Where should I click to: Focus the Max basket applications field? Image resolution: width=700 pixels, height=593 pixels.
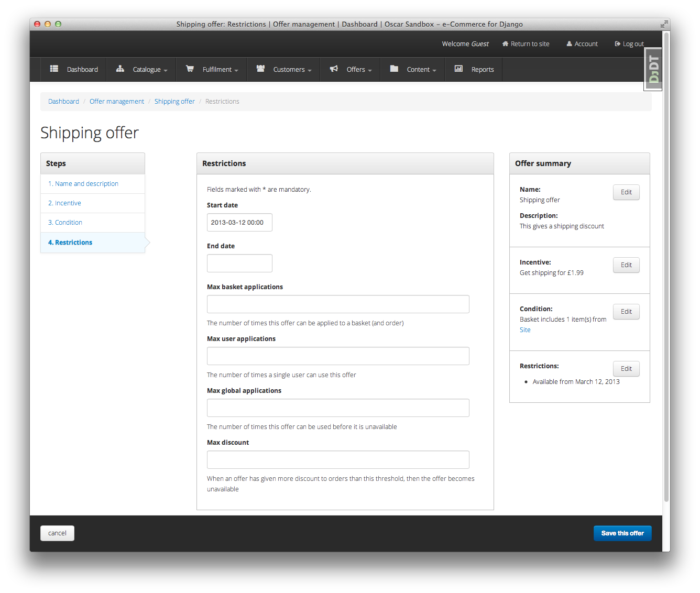[338, 304]
